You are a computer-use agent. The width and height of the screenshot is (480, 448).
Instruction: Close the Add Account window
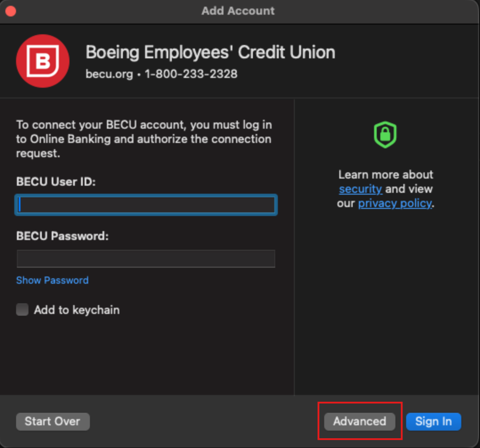tap(11, 11)
